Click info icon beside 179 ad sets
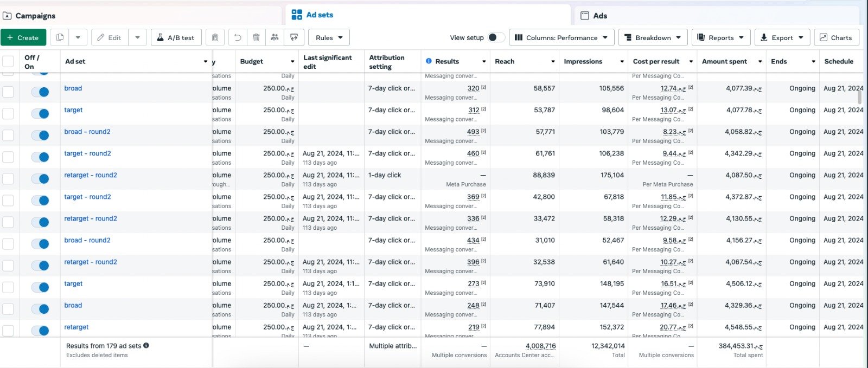The image size is (868, 368). [x=146, y=345]
